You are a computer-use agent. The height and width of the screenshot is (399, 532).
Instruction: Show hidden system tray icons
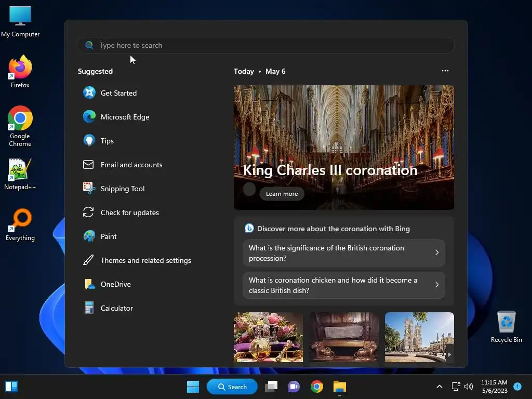coord(440,387)
